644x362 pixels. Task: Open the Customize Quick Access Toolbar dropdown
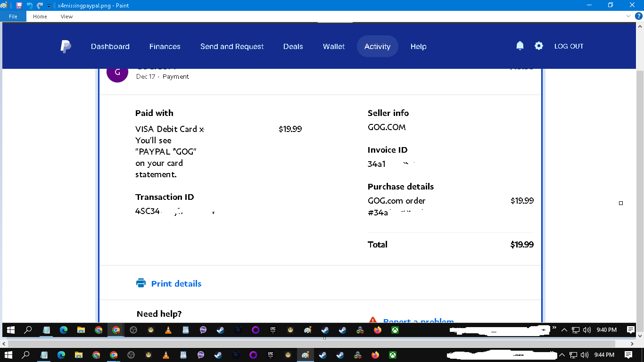pos(49,6)
